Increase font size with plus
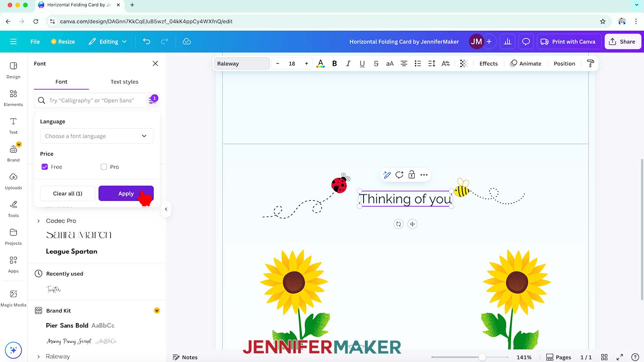Viewport: 644px width, 362px height. 307,64
